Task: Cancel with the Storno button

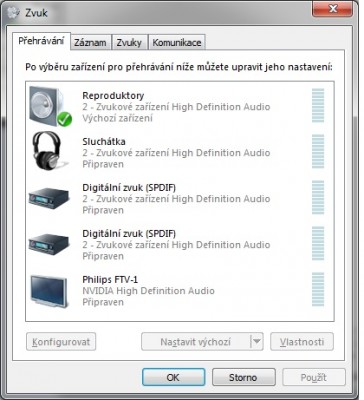Action: coord(243,377)
